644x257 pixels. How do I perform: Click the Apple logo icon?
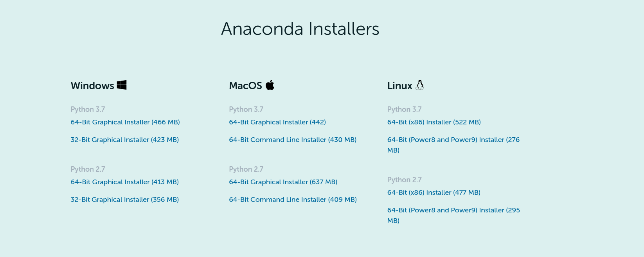click(x=270, y=85)
